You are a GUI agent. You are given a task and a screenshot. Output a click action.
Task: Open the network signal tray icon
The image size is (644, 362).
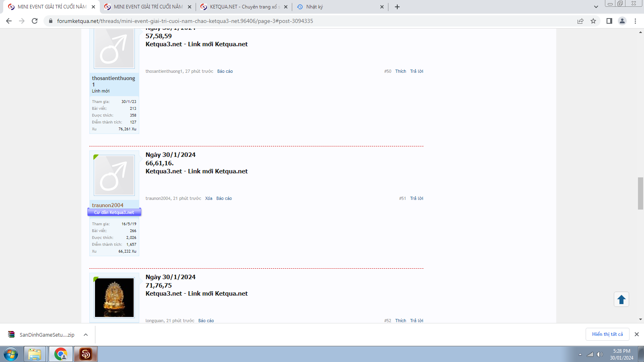click(590, 354)
